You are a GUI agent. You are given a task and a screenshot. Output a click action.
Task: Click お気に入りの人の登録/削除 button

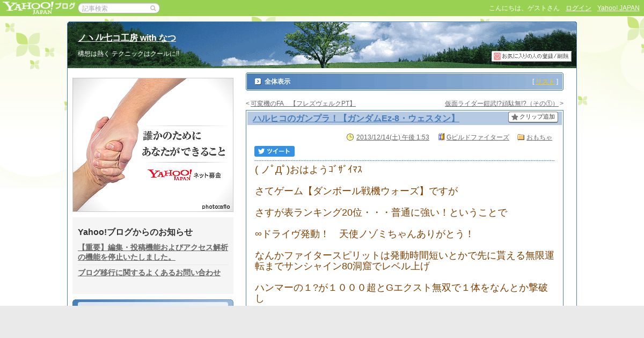click(531, 56)
